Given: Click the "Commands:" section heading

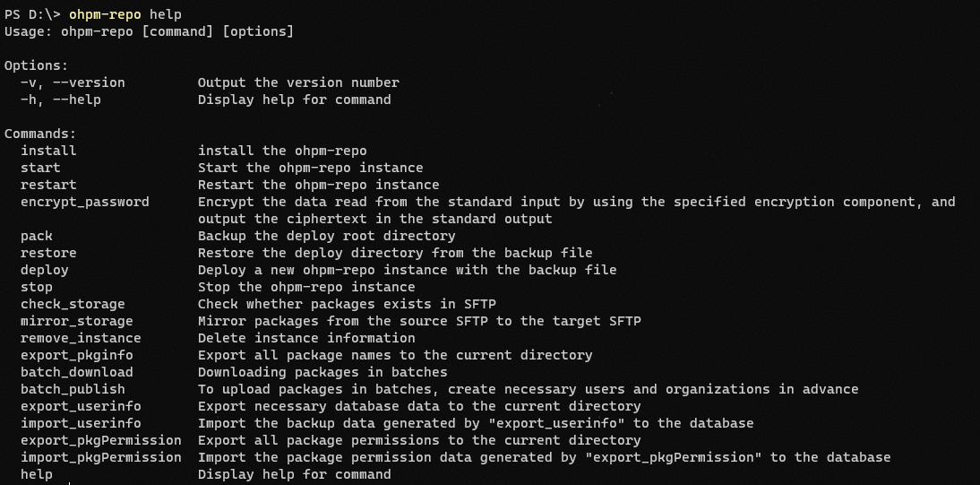Looking at the screenshot, I should click(x=40, y=134).
